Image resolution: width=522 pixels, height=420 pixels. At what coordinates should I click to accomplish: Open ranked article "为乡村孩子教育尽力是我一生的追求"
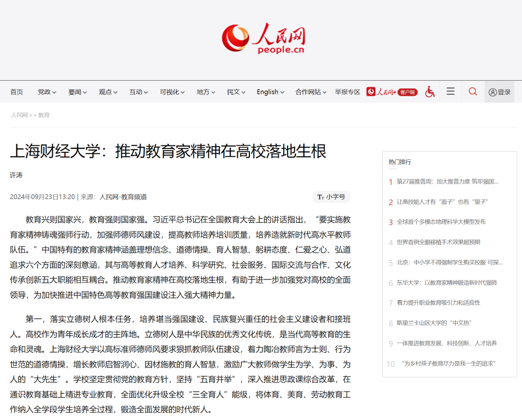click(449, 363)
